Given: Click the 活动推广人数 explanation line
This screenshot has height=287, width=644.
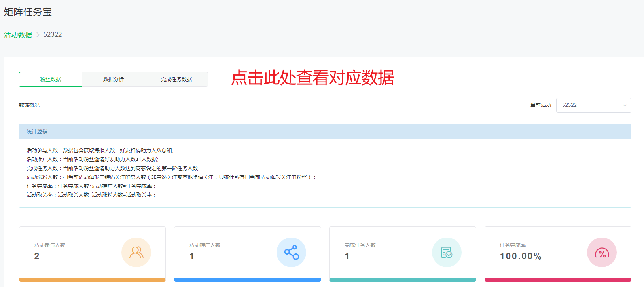Looking at the screenshot, I should tap(93, 159).
